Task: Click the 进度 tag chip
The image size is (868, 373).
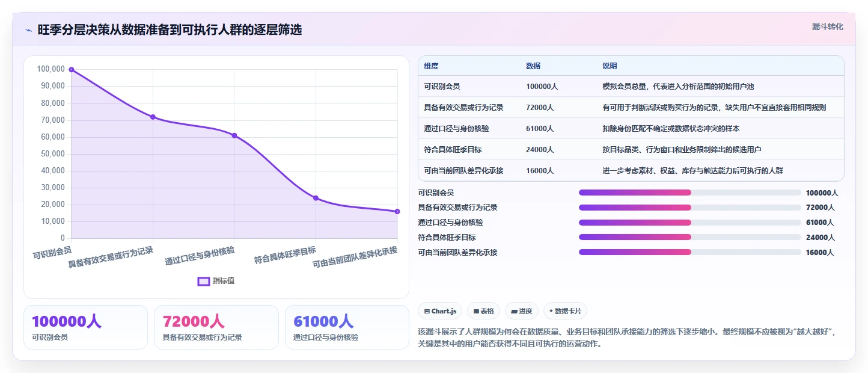Action: coord(522,311)
